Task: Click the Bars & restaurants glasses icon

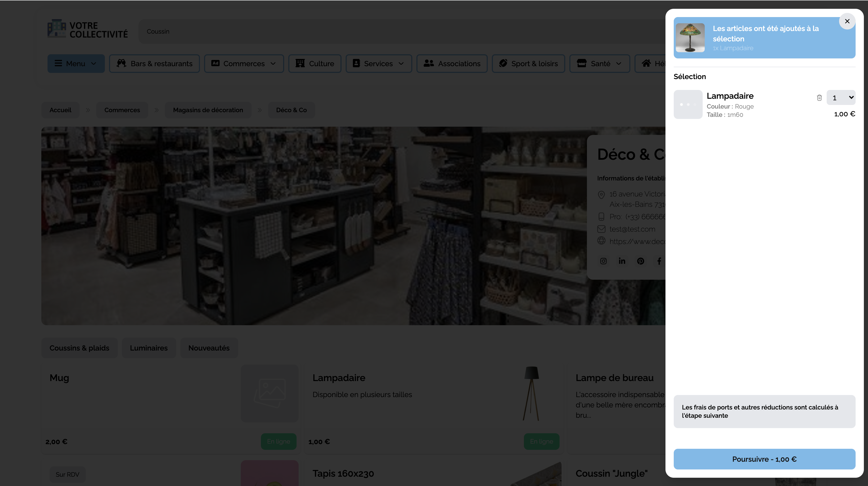Action: (x=121, y=63)
